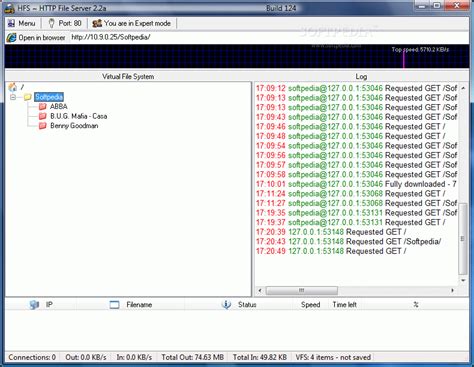474x367 pixels.
Task: Click the port icon beside Port: 80
Action: [x=51, y=23]
